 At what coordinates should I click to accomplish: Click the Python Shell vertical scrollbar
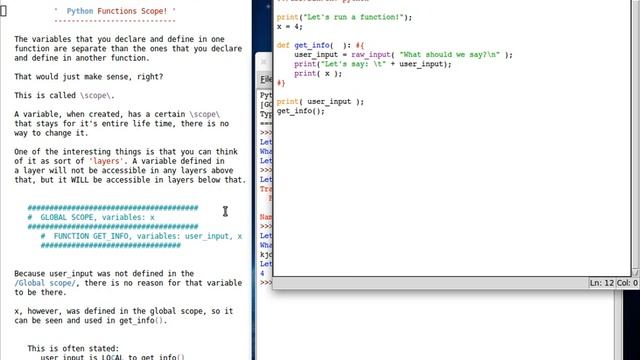click(x=618, y=325)
